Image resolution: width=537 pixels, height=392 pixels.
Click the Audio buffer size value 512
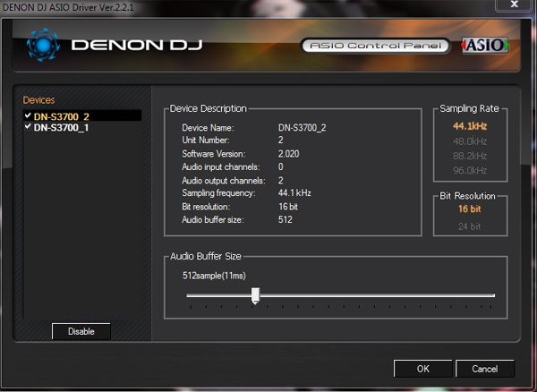[286, 219]
